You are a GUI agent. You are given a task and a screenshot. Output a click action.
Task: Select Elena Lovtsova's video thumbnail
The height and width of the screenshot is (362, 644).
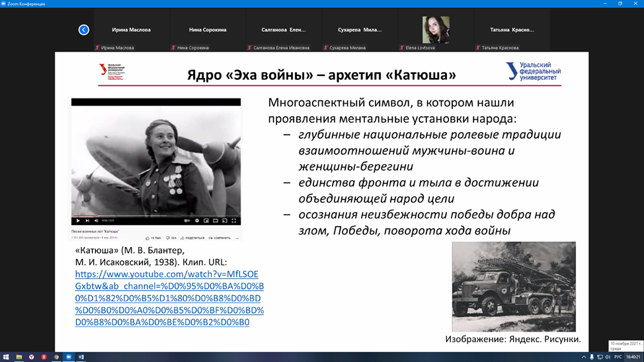436,30
